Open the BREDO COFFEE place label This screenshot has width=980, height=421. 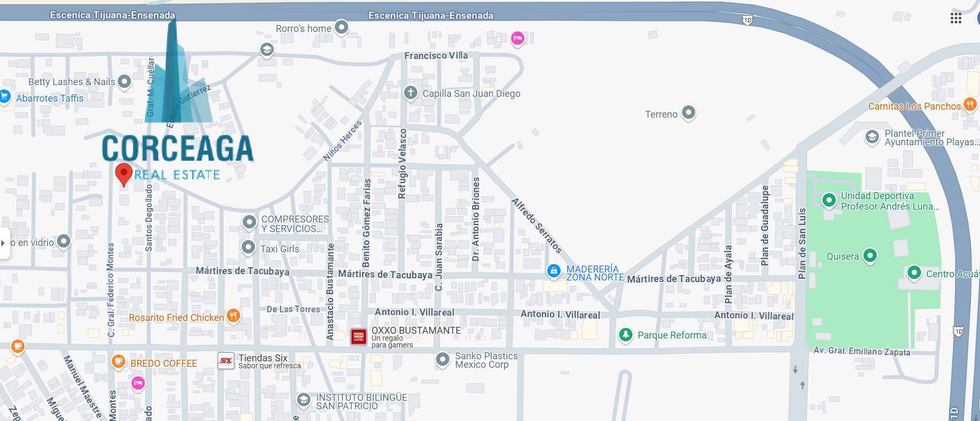tap(163, 364)
